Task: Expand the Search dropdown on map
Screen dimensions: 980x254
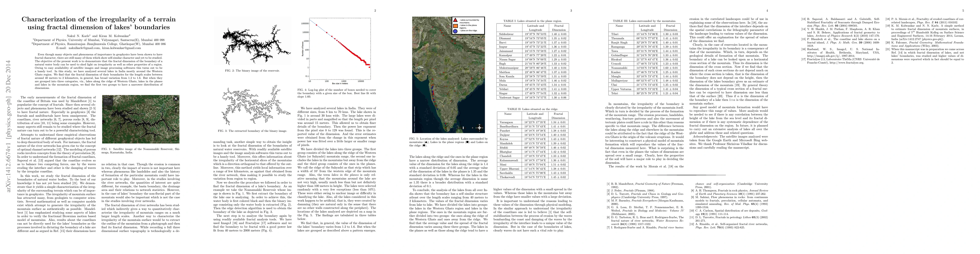Action: (x=112, y=107)
